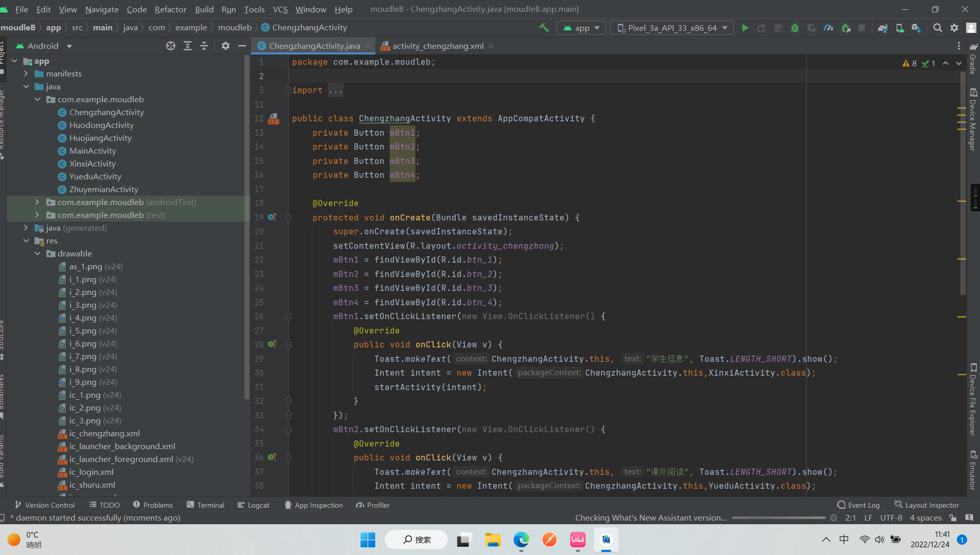980x555 pixels.
Task: Expand java (generated) folder
Action: tap(26, 228)
